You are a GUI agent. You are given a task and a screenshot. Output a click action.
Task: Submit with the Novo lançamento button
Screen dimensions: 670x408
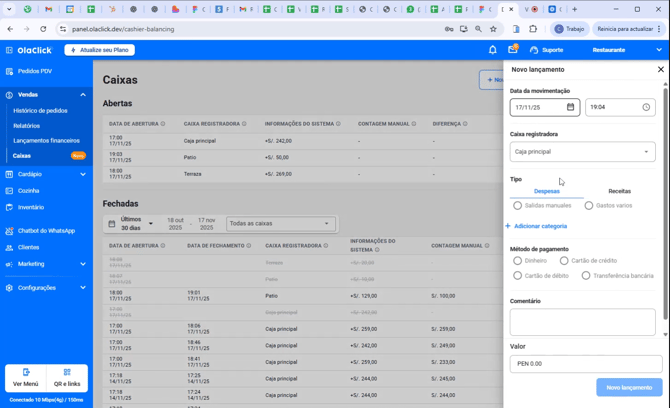tap(629, 387)
